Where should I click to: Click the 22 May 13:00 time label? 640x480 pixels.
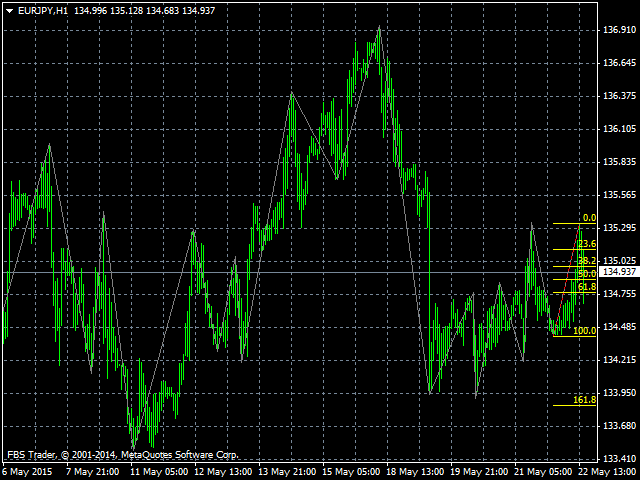coord(607,472)
